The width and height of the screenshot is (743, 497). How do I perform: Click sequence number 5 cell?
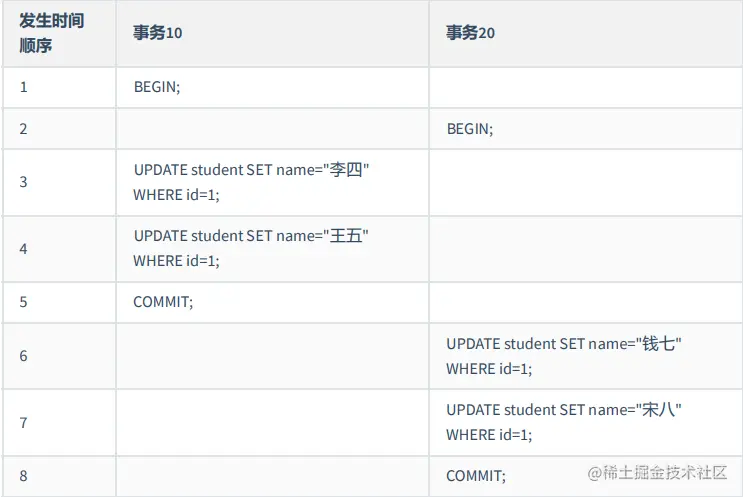point(24,301)
